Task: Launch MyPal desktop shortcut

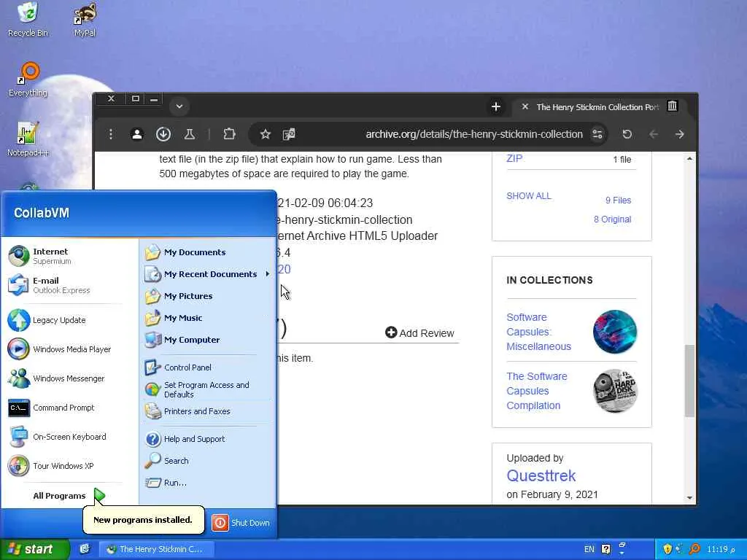Action: [85, 20]
